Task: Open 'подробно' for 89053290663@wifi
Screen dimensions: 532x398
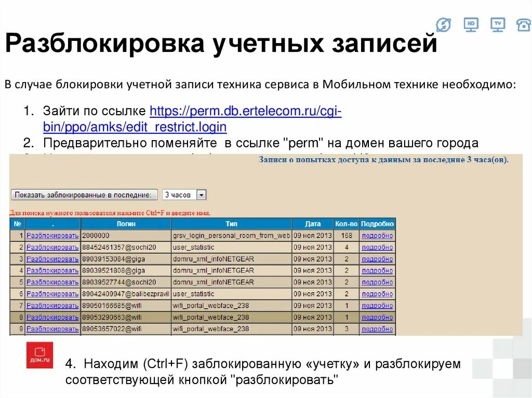Action: pyautogui.click(x=377, y=318)
